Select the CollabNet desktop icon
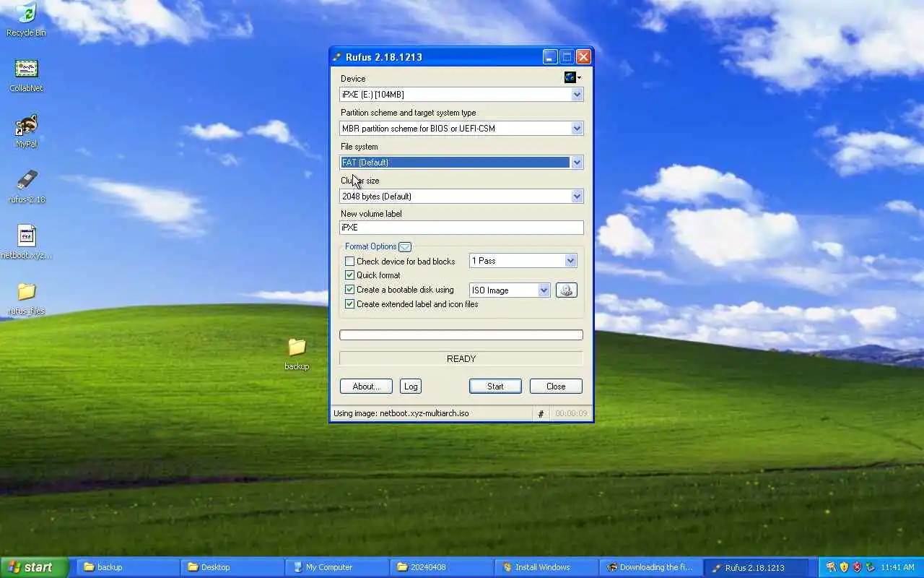Image resolution: width=924 pixels, height=578 pixels. click(x=26, y=75)
